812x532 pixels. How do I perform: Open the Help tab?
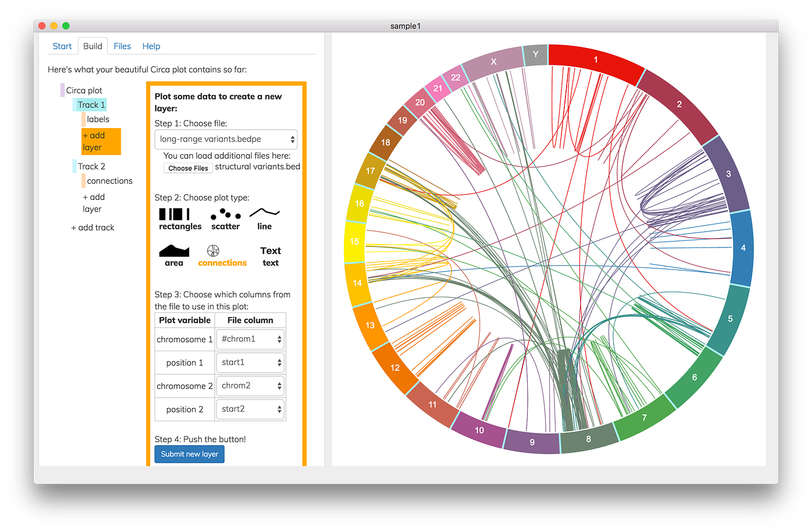coord(151,46)
